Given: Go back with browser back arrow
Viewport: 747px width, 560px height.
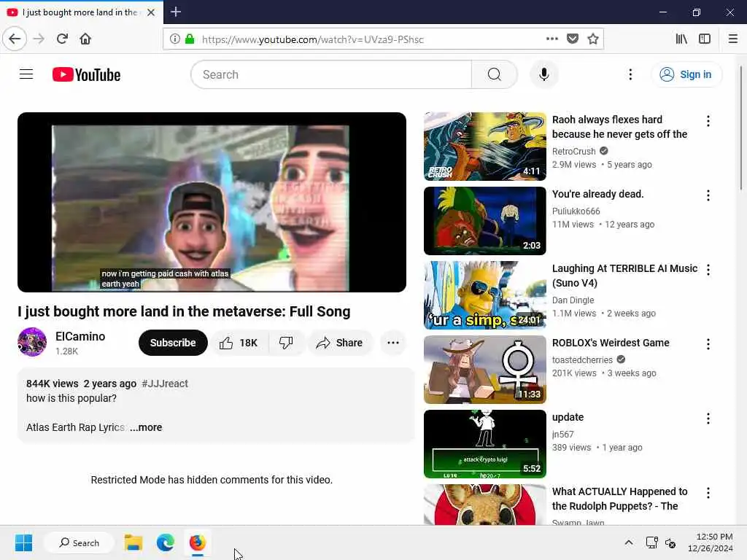Looking at the screenshot, I should 15,39.
